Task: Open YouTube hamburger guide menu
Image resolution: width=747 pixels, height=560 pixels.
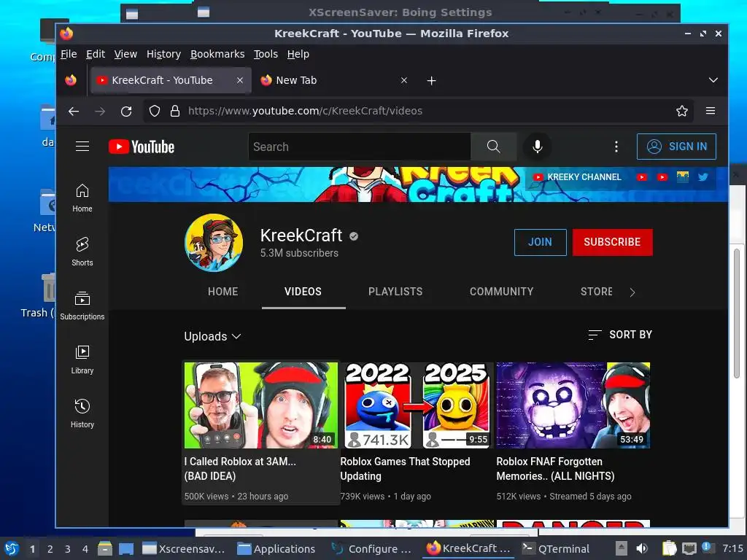Action: (82, 146)
